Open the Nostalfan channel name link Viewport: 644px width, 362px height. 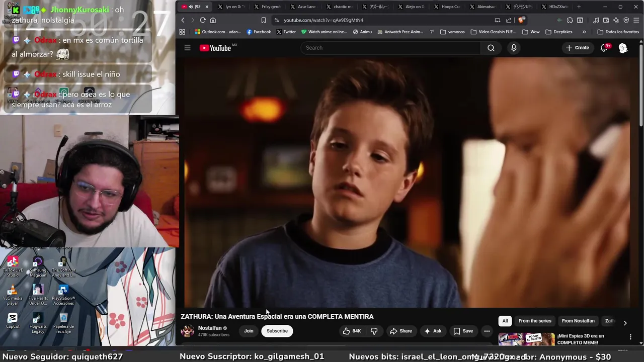[x=210, y=328]
